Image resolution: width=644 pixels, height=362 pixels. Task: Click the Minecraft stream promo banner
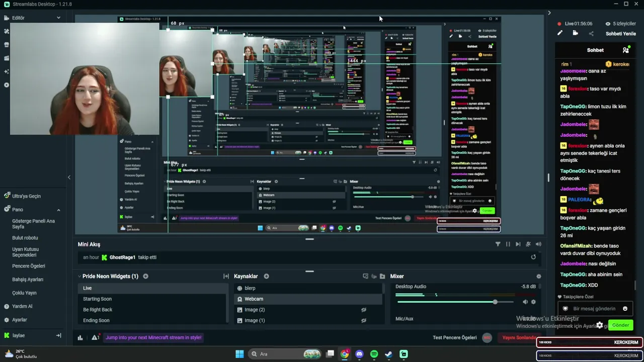coord(153,337)
